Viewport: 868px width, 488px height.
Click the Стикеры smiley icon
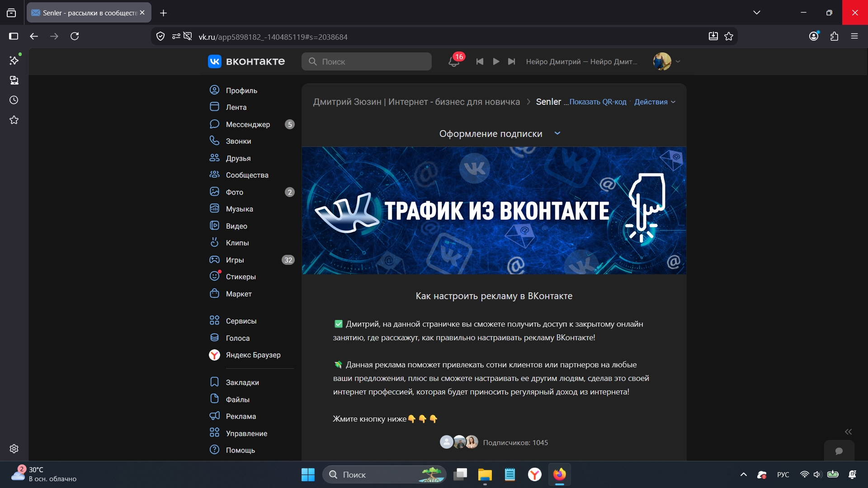pos(214,276)
